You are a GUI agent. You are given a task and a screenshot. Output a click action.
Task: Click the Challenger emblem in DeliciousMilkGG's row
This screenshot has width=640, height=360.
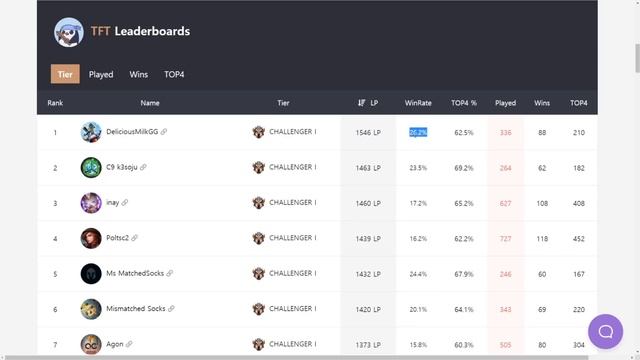click(258, 132)
